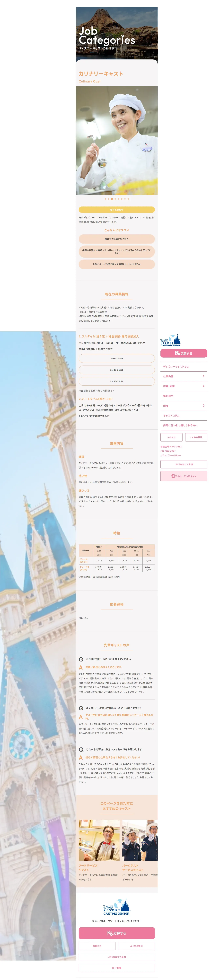210x980 pixels.
Task: Click the マイページへログイン button
Action: pos(184,476)
